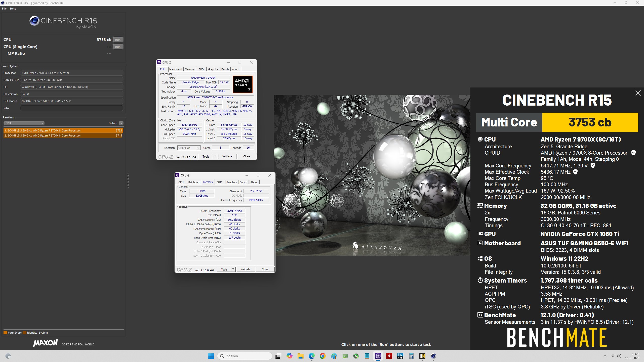644x362 pixels.
Task: Click the GPU section icon in BenchMate
Action: coord(480,234)
